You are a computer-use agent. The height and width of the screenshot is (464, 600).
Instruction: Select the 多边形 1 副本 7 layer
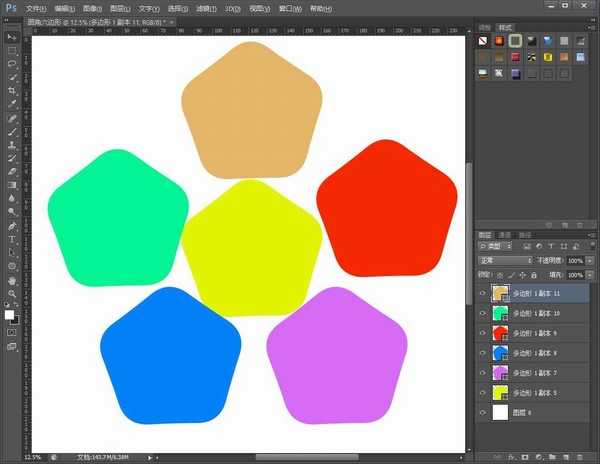tap(541, 372)
